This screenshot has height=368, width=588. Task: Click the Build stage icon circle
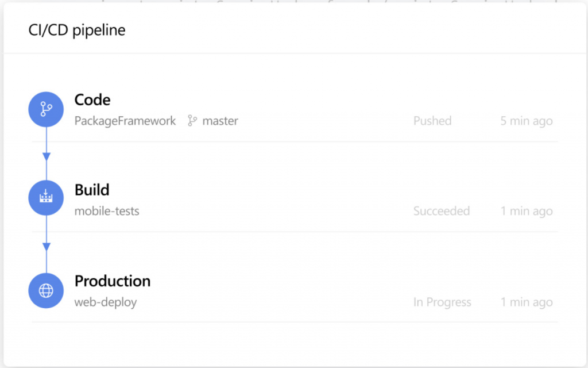click(x=46, y=198)
